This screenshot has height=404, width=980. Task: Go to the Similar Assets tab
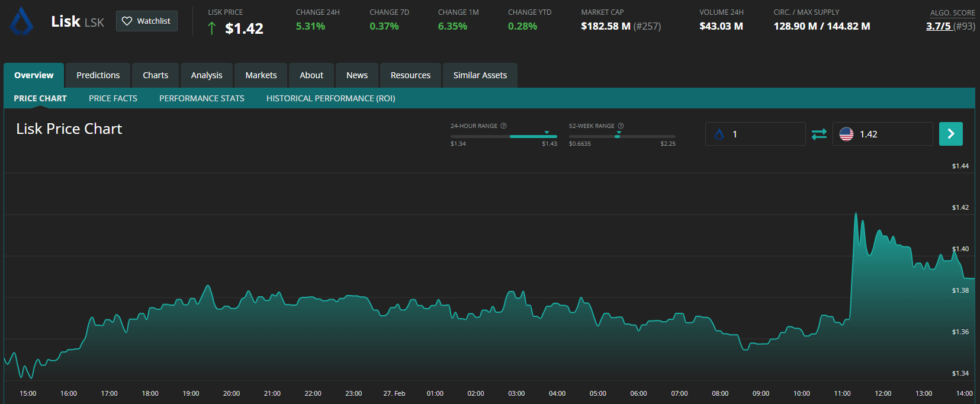point(480,75)
